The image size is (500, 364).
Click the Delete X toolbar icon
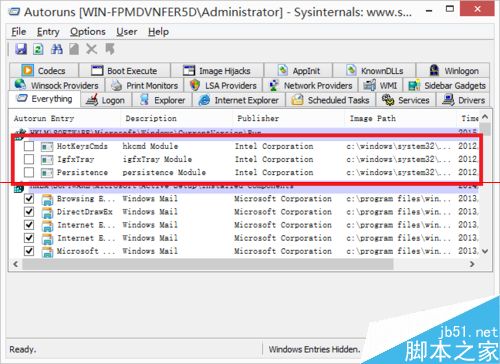(92, 49)
